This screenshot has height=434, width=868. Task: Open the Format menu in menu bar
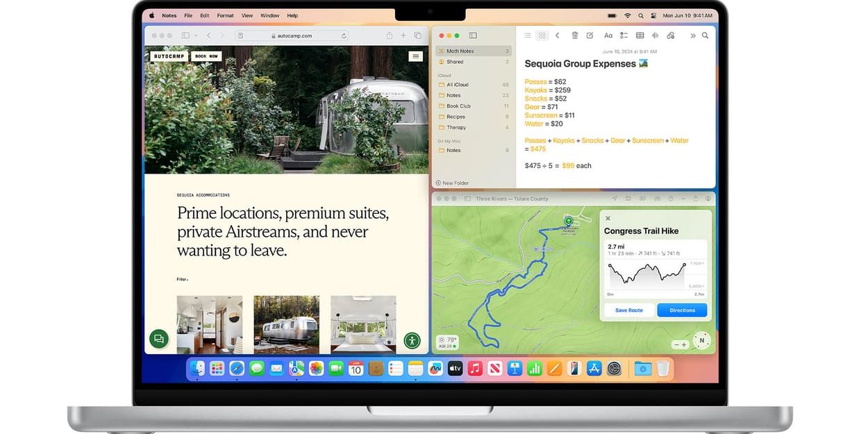click(225, 15)
